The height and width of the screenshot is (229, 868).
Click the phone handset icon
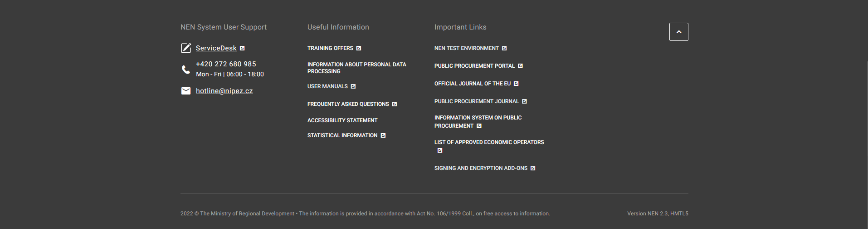click(186, 70)
